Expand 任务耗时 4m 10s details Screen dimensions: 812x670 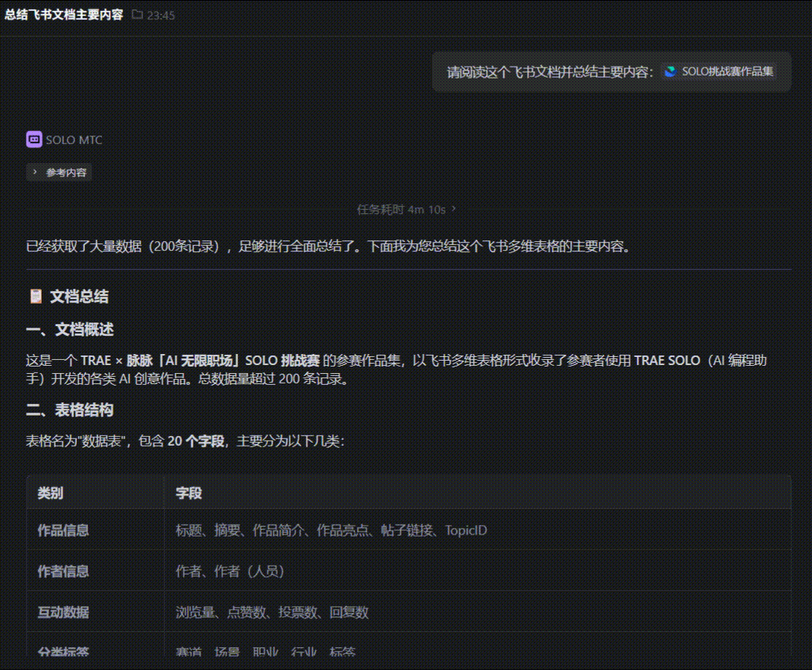[407, 210]
